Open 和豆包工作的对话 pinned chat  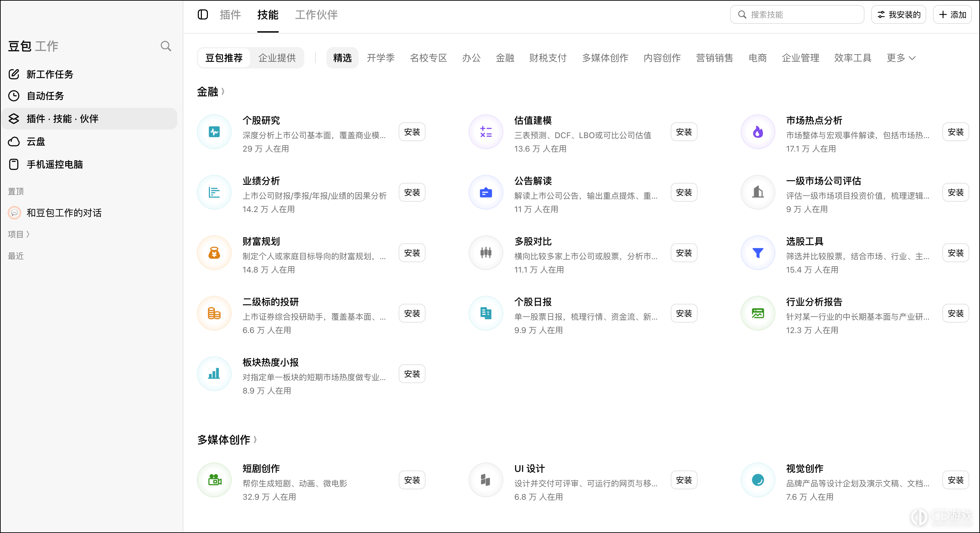89,213
